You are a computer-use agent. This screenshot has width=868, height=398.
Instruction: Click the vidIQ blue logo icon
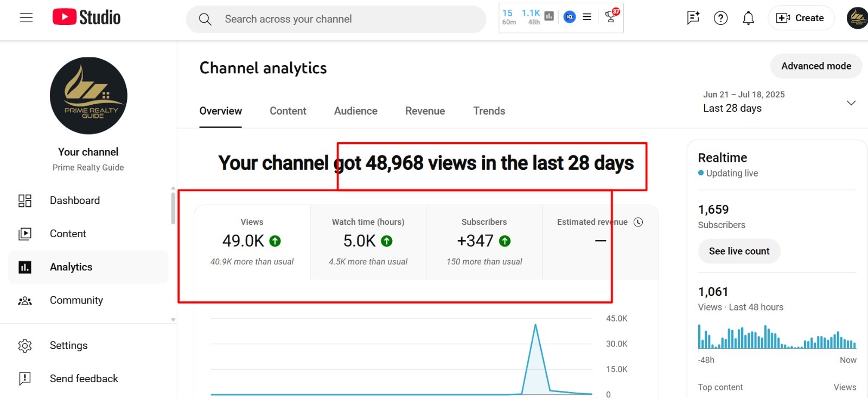pyautogui.click(x=570, y=17)
